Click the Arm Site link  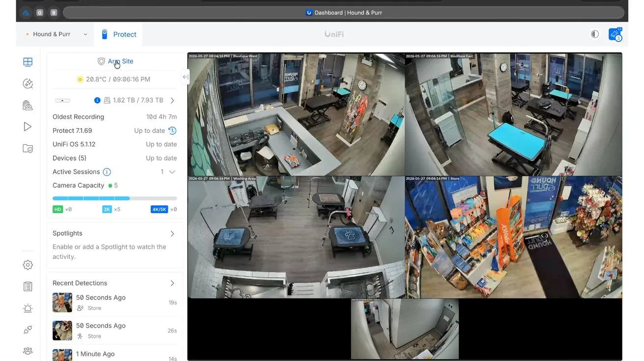(x=121, y=61)
